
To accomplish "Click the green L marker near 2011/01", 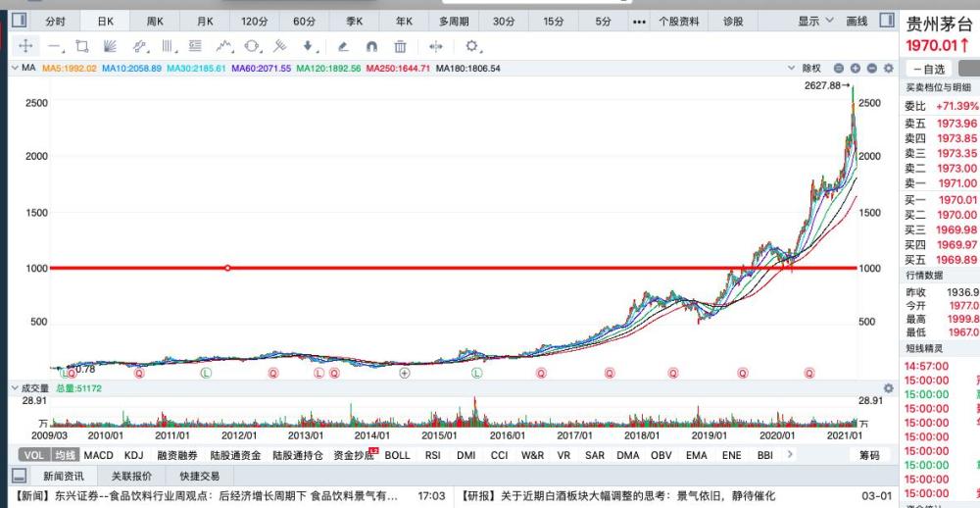I will pyautogui.click(x=206, y=374).
